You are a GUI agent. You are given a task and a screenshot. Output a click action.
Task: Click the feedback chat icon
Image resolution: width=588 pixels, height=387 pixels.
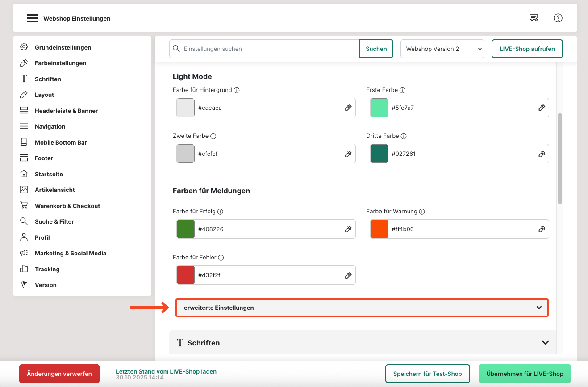[x=534, y=18]
